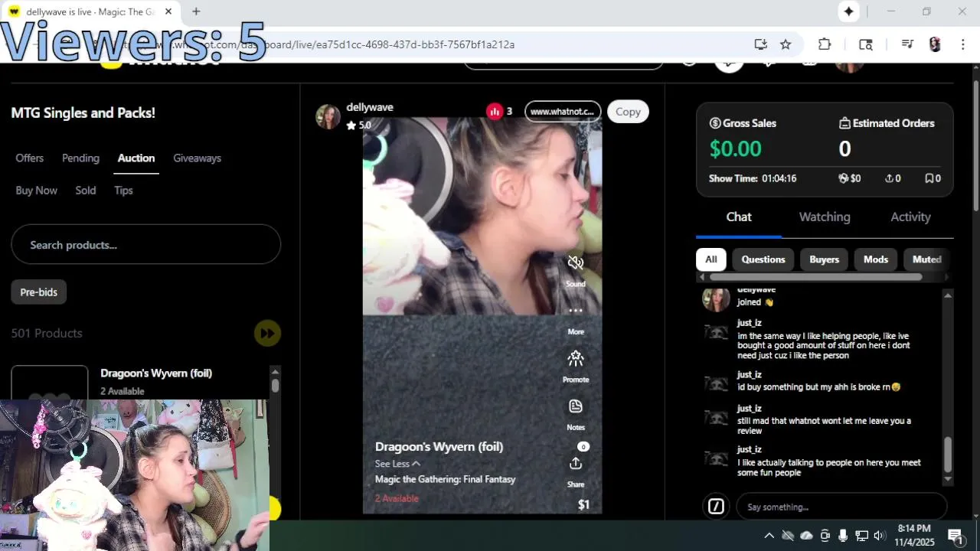Image resolution: width=980 pixels, height=551 pixels.
Task: Click the slash command icon beside chat
Action: (x=716, y=507)
